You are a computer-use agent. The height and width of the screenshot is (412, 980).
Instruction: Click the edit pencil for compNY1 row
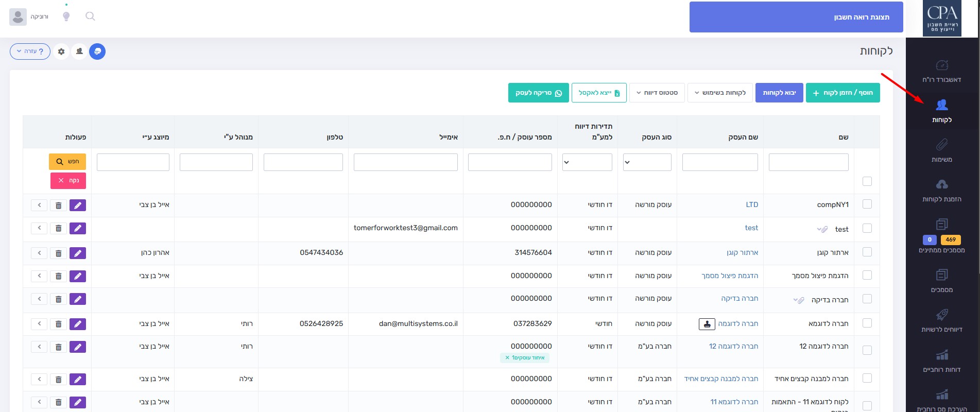[x=78, y=205]
